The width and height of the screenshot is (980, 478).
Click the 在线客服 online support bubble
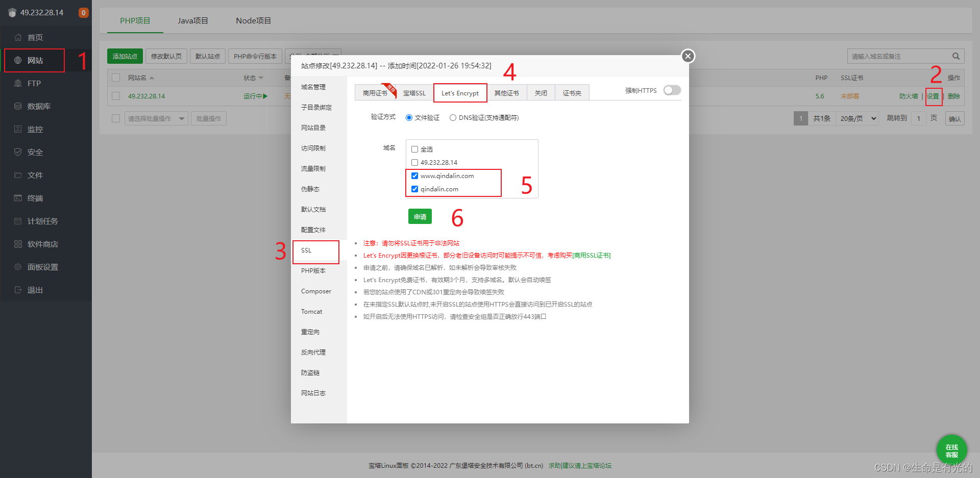(x=951, y=450)
